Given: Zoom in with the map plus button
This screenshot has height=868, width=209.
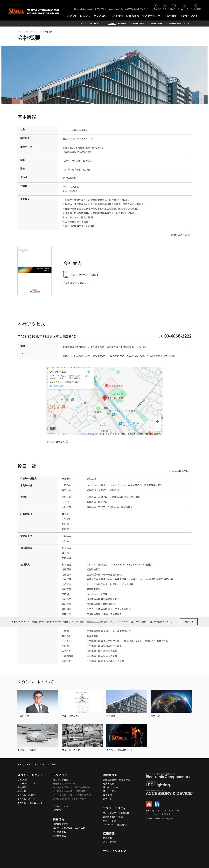Looking at the screenshot, I should click(x=157, y=421).
